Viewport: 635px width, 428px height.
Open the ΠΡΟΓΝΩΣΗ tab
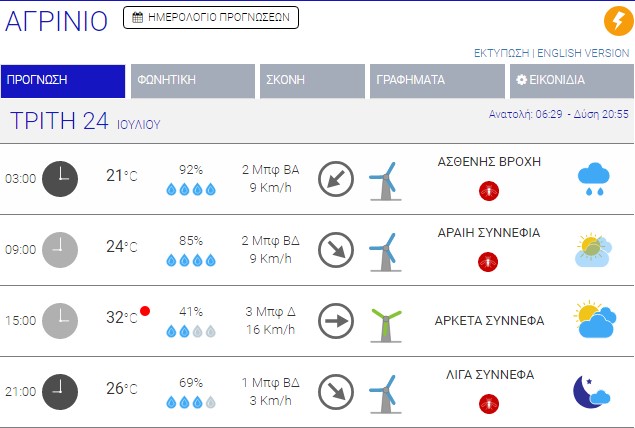63,81
